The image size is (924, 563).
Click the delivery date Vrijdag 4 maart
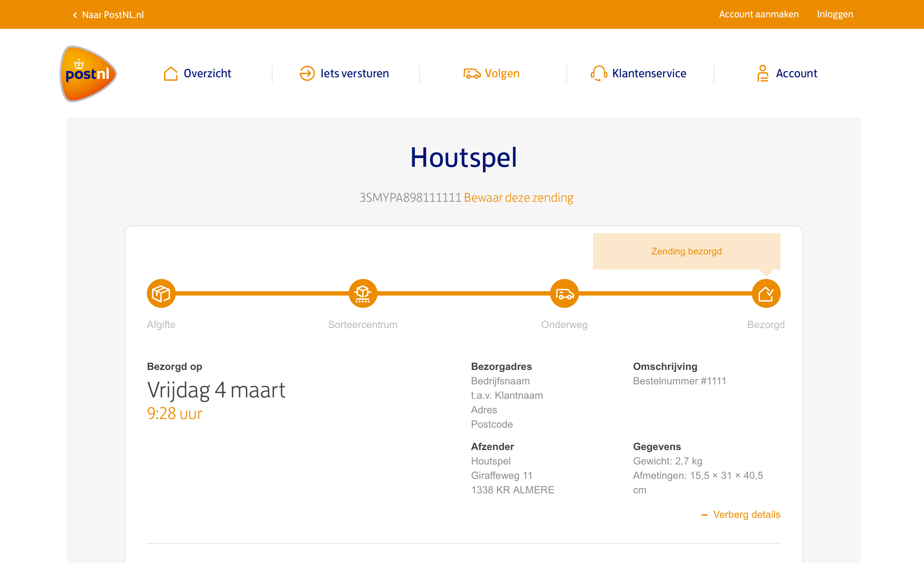[x=216, y=390]
